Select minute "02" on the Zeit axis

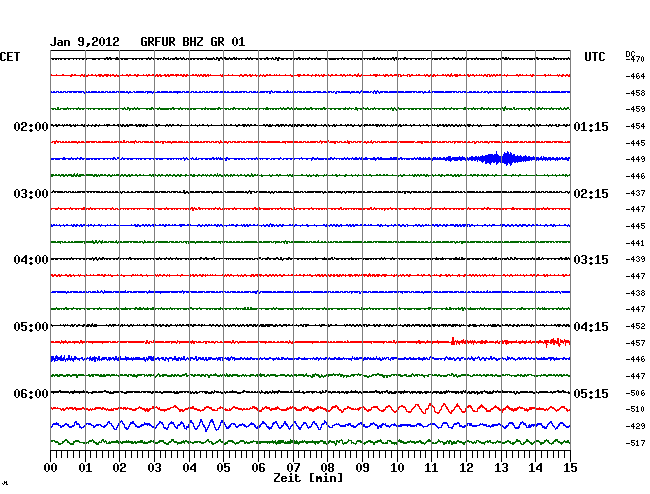tap(119, 468)
